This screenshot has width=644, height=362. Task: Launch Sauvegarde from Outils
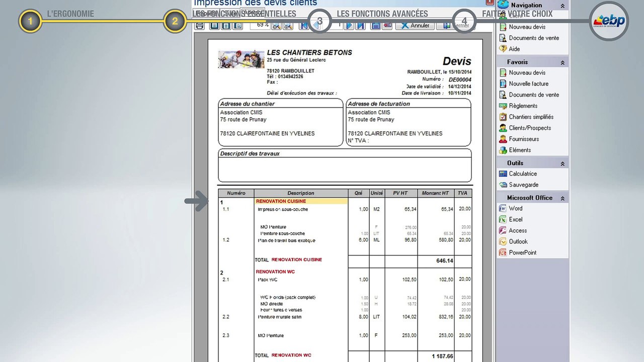pos(523,185)
